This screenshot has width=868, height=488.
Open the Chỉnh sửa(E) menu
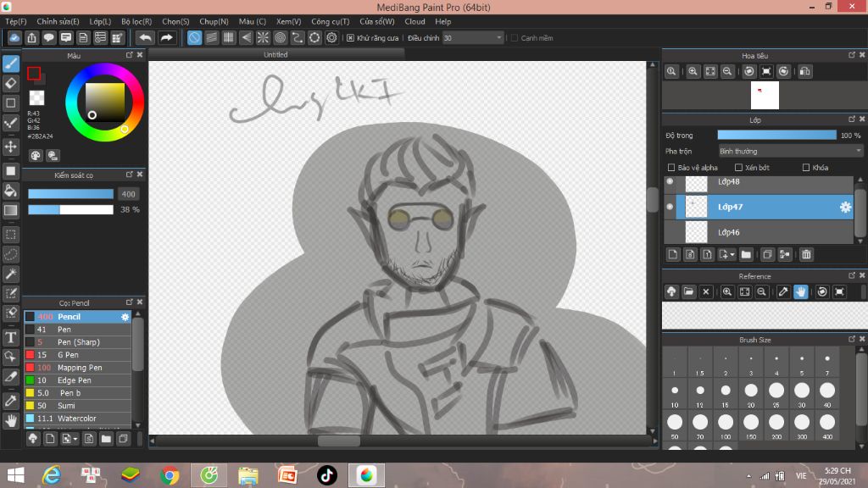(x=58, y=21)
